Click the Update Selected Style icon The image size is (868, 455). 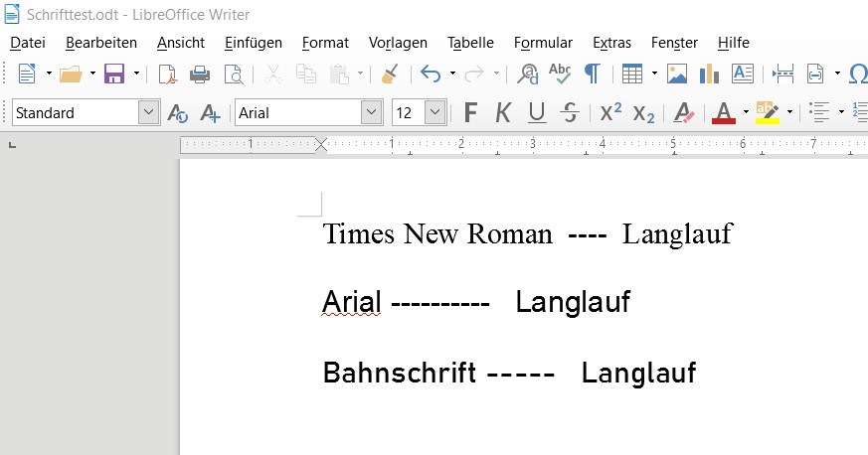pyautogui.click(x=177, y=113)
